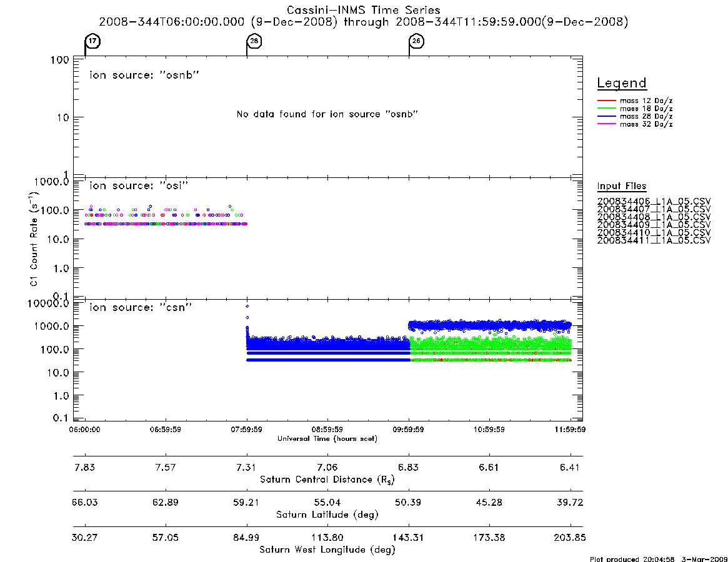
Task: Click the 84.99 longitude value
Action: pos(247,538)
